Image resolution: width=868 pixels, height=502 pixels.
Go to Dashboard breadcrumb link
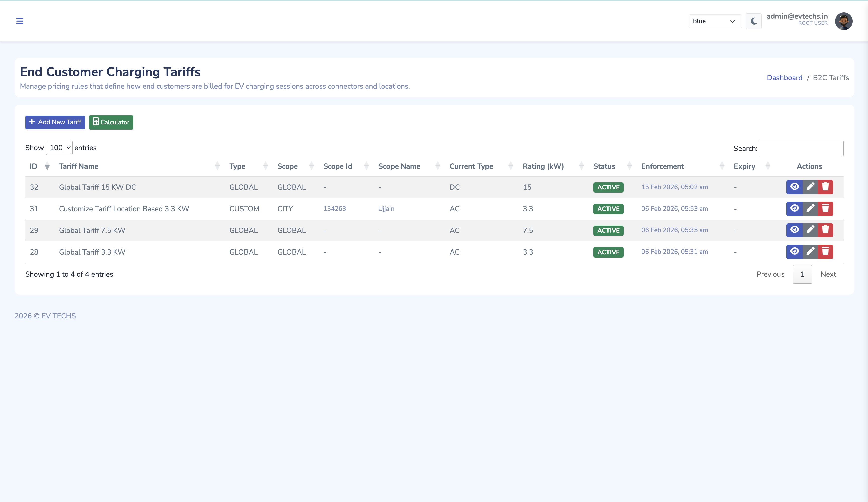[784, 77]
